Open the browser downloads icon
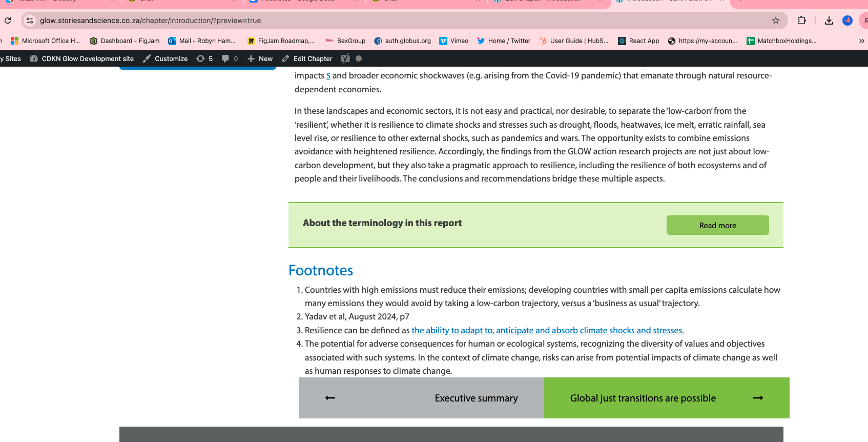Image resolution: width=868 pixels, height=442 pixels. point(829,21)
